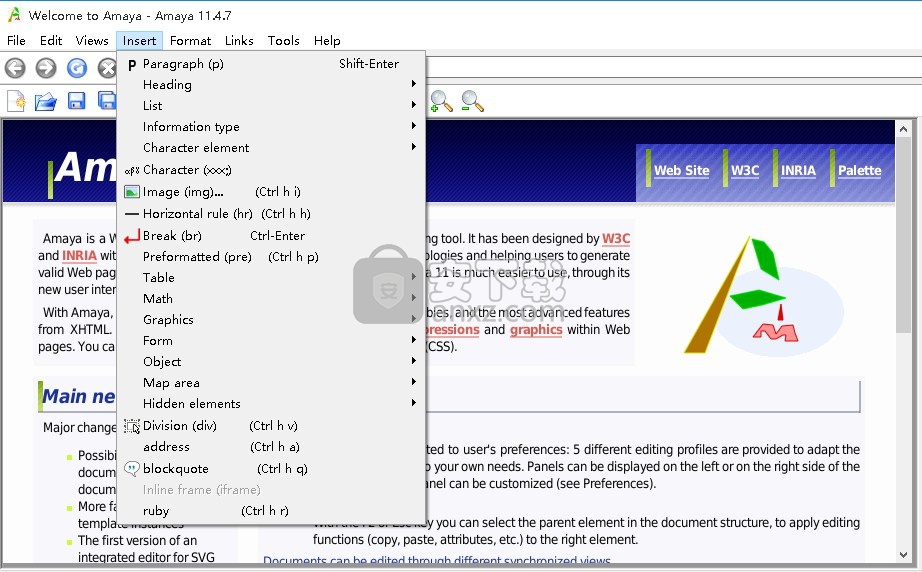Choose Image (img)... menu entry
The width and height of the screenshot is (922, 572).
pyautogui.click(x=271, y=192)
